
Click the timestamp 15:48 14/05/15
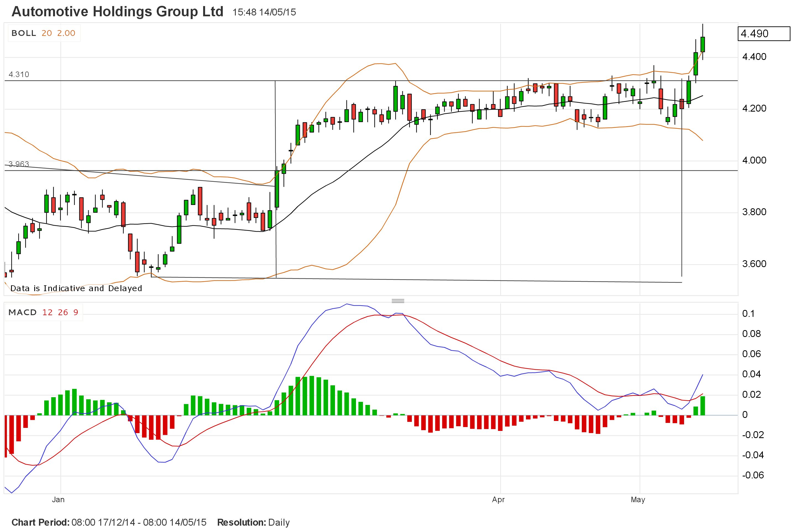click(264, 12)
